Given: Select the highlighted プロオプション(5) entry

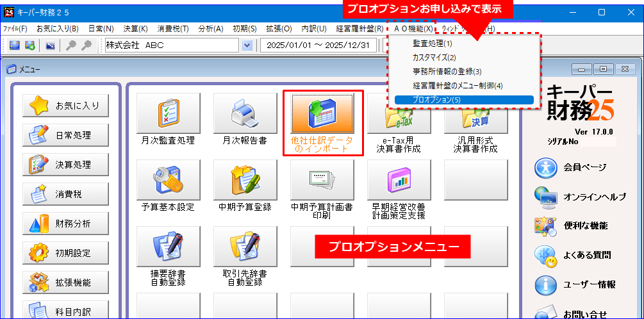Looking at the screenshot, I should point(464,99).
